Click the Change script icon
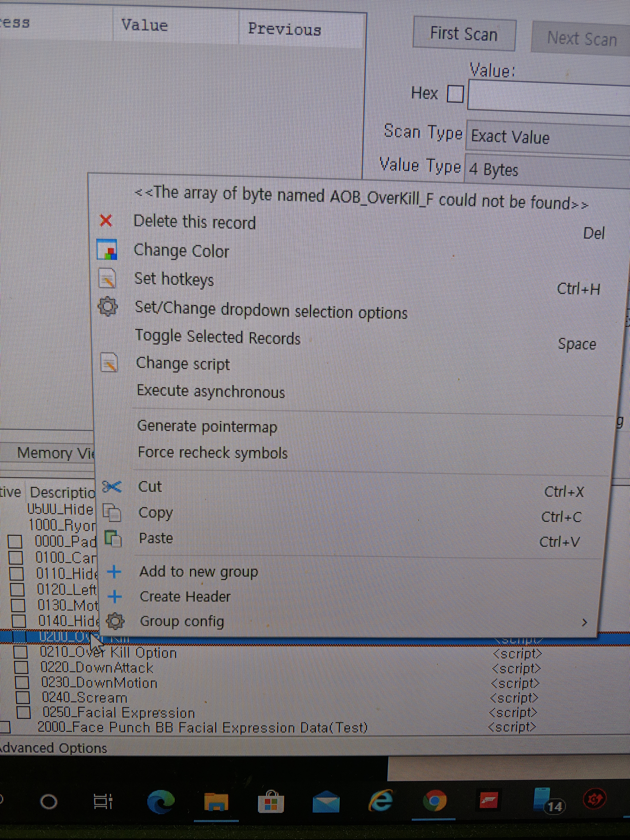The height and width of the screenshot is (840, 630). [109, 363]
